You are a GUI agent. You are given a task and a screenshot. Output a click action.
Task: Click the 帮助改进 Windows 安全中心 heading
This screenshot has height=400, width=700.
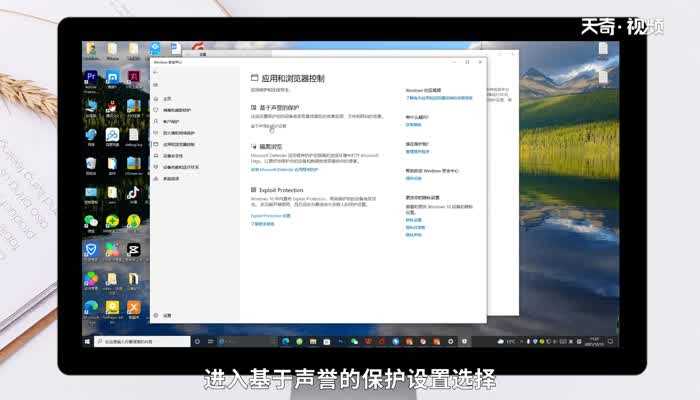point(432,171)
